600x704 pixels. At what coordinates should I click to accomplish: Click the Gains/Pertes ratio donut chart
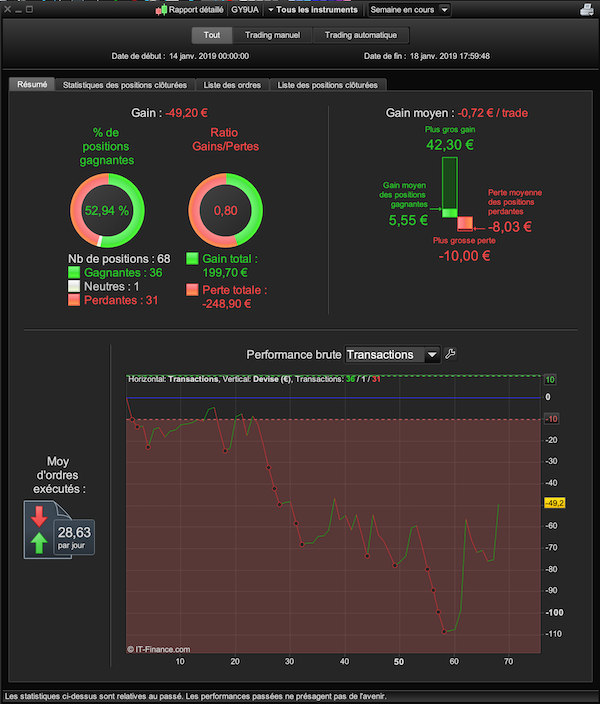point(225,210)
